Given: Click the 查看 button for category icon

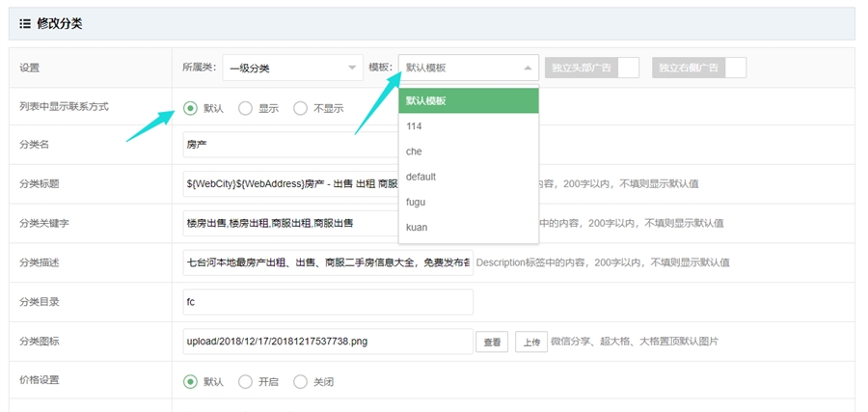Looking at the screenshot, I should [490, 342].
